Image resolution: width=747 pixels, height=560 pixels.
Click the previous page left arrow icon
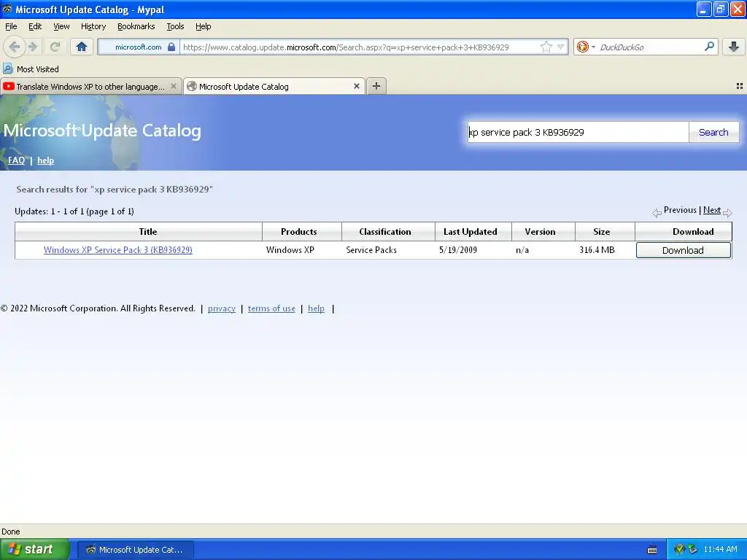657,213
